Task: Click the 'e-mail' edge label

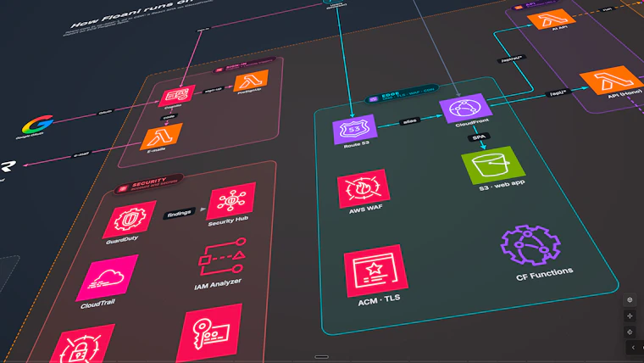Action: tap(80, 155)
